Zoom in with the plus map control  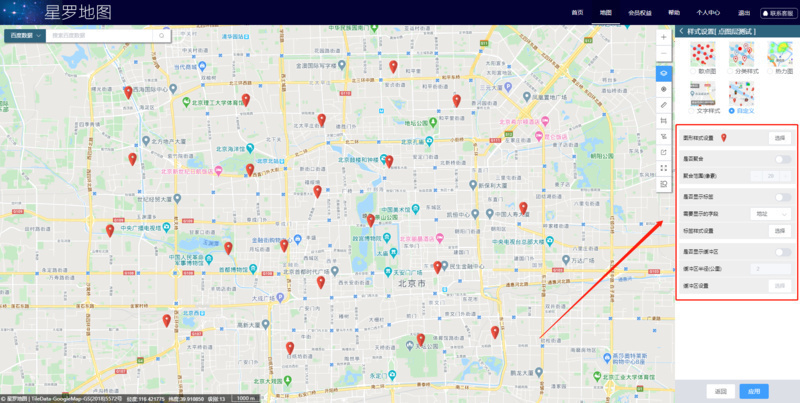pyautogui.click(x=664, y=37)
